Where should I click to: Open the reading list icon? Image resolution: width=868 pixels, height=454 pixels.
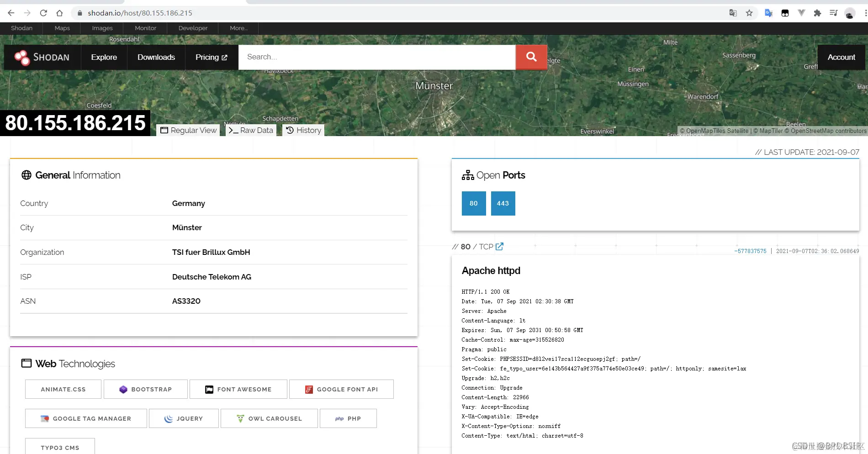pyautogui.click(x=833, y=13)
